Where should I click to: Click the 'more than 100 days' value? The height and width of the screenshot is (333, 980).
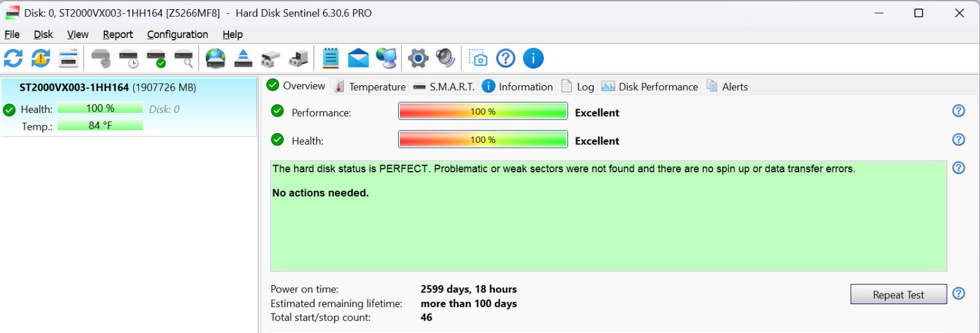coord(469,304)
